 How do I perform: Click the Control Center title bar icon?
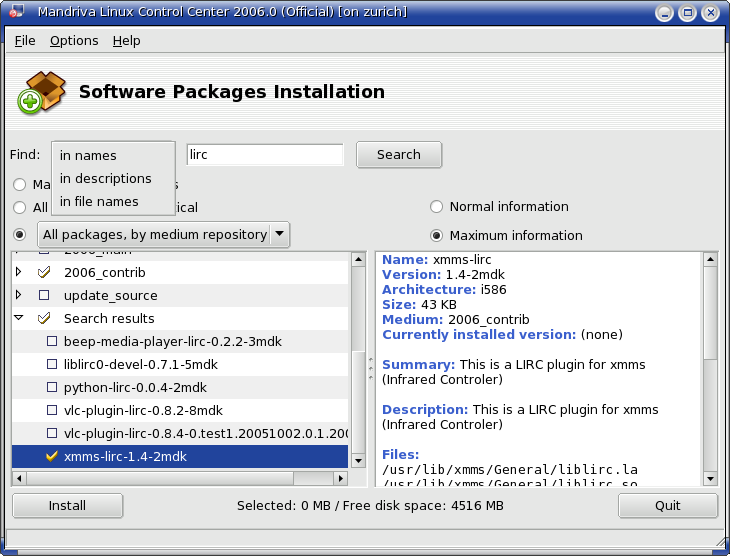17,11
